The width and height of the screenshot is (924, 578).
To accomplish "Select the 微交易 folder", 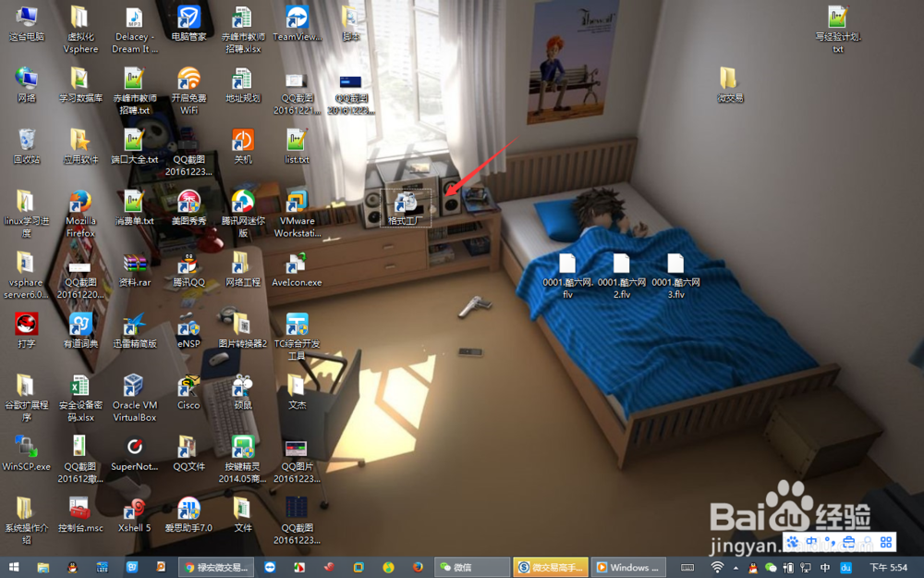I will click(730, 85).
